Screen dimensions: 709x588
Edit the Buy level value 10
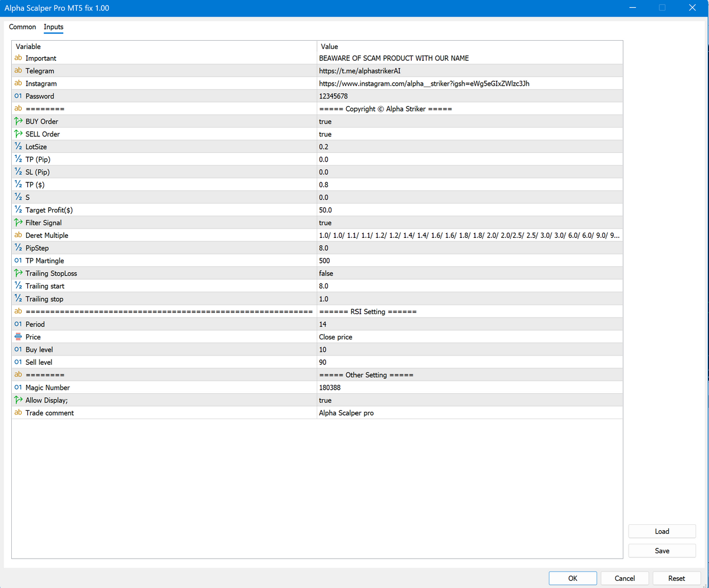[x=470, y=350]
